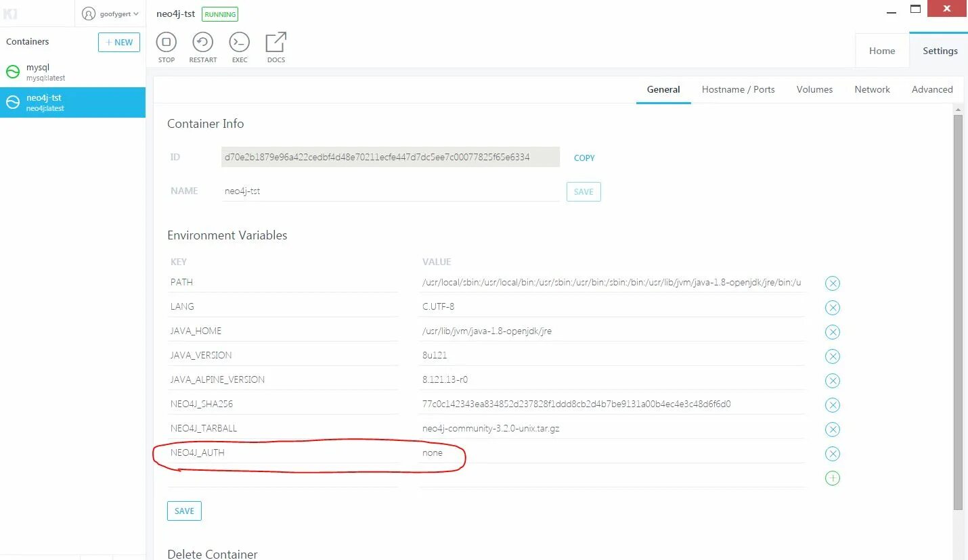
Task: Click the empty new key field
Action: click(283, 477)
